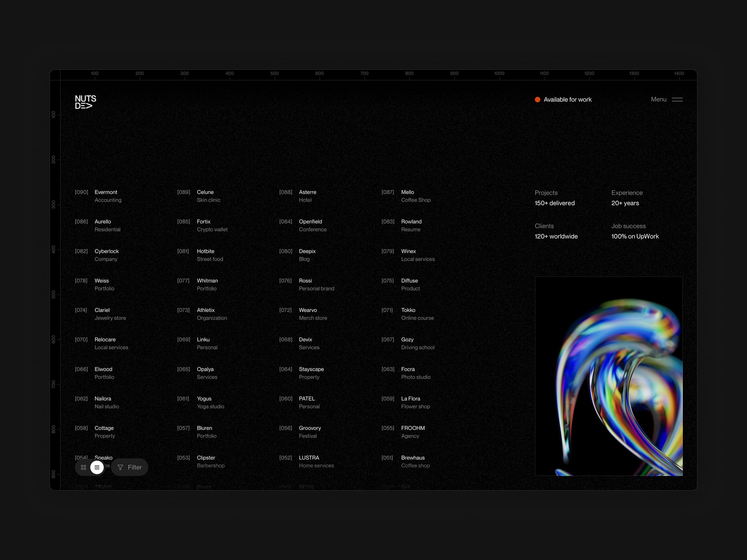Screen dimensions: 747x560
Task: Select the list view toggle
Action: 97,467
